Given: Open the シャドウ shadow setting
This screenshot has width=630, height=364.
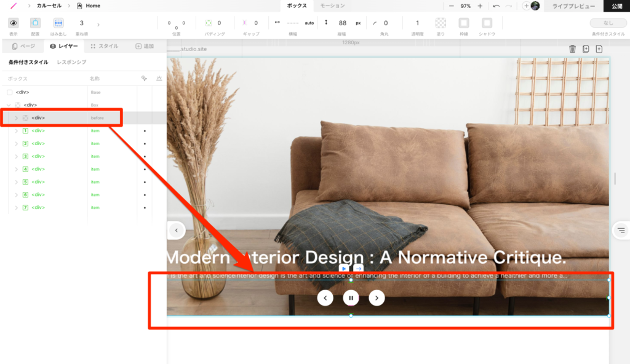Looking at the screenshot, I should pyautogui.click(x=487, y=23).
